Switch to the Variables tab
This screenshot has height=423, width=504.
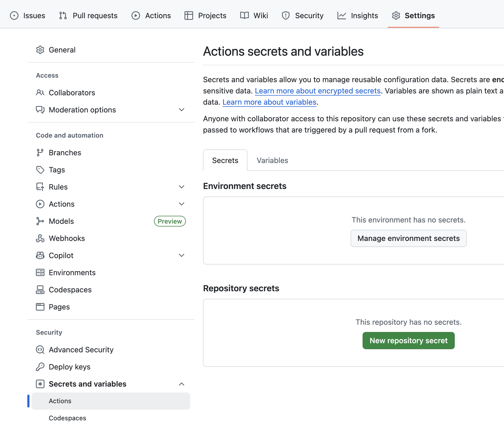pos(272,160)
